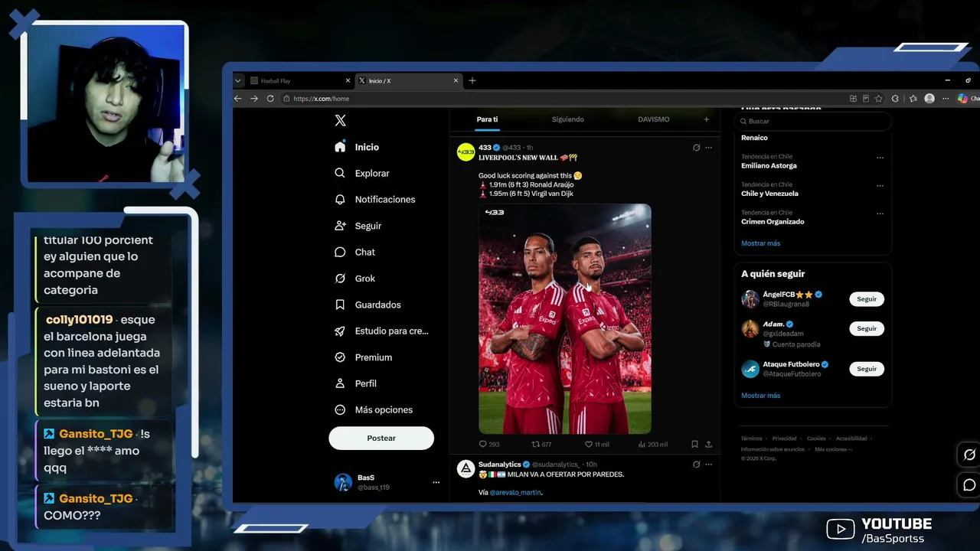
Task: Click the Postear button
Action: tap(381, 438)
